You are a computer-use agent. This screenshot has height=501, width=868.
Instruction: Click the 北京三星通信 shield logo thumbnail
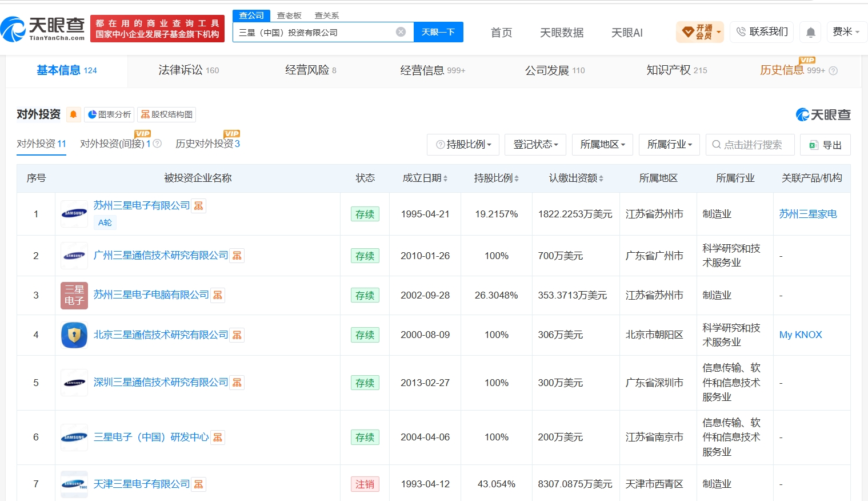pos(74,335)
